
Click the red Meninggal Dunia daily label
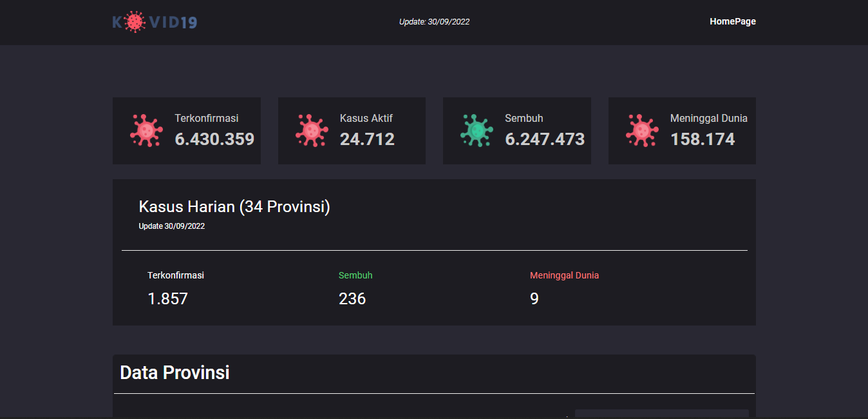tap(564, 275)
